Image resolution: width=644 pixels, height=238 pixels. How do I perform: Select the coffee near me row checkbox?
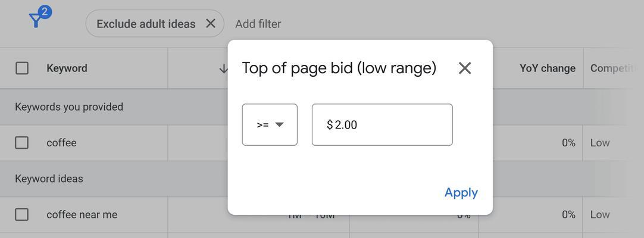[22, 215]
